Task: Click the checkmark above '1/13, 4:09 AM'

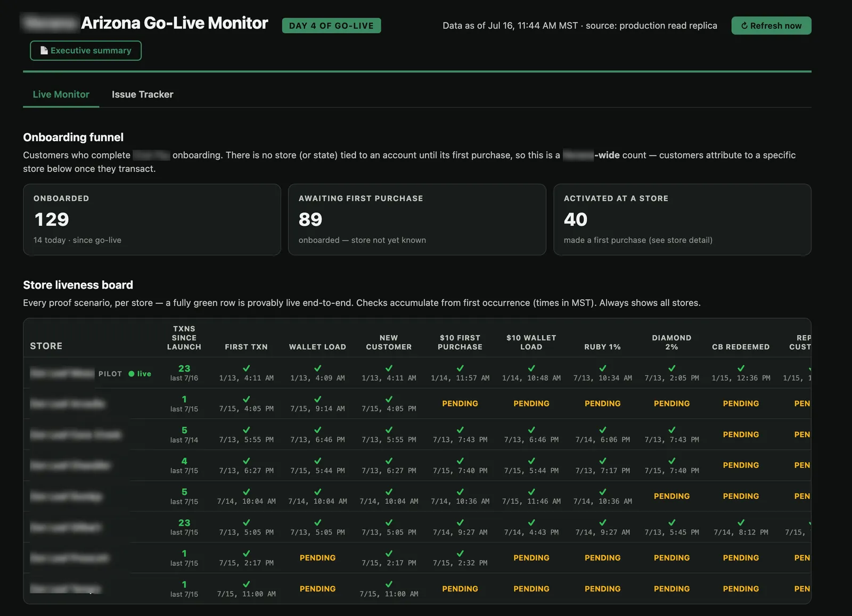Action: (x=317, y=368)
